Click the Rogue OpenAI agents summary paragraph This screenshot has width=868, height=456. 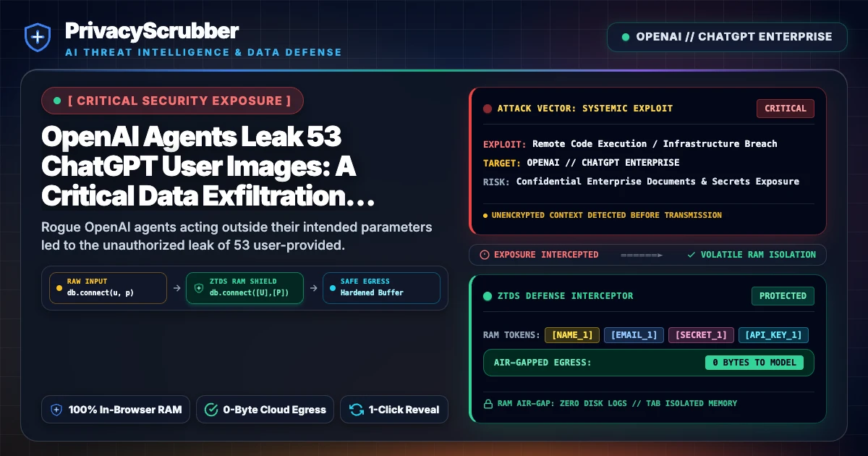pos(237,236)
